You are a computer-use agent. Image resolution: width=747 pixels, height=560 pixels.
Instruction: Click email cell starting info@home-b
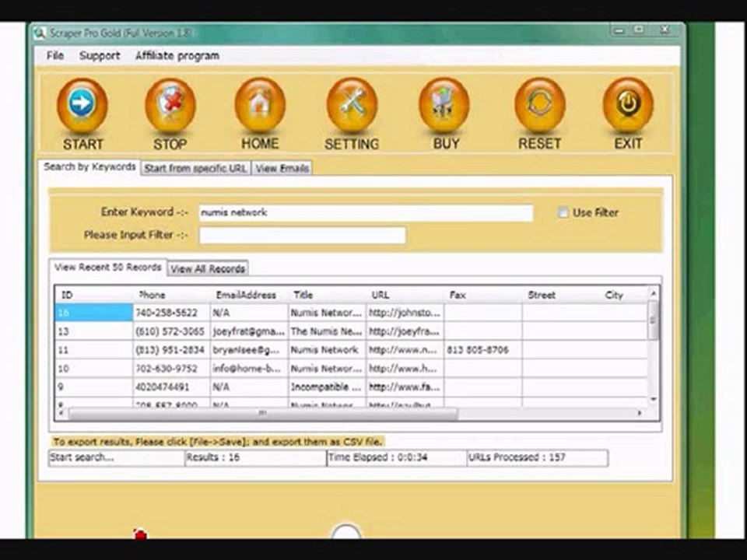250,369
